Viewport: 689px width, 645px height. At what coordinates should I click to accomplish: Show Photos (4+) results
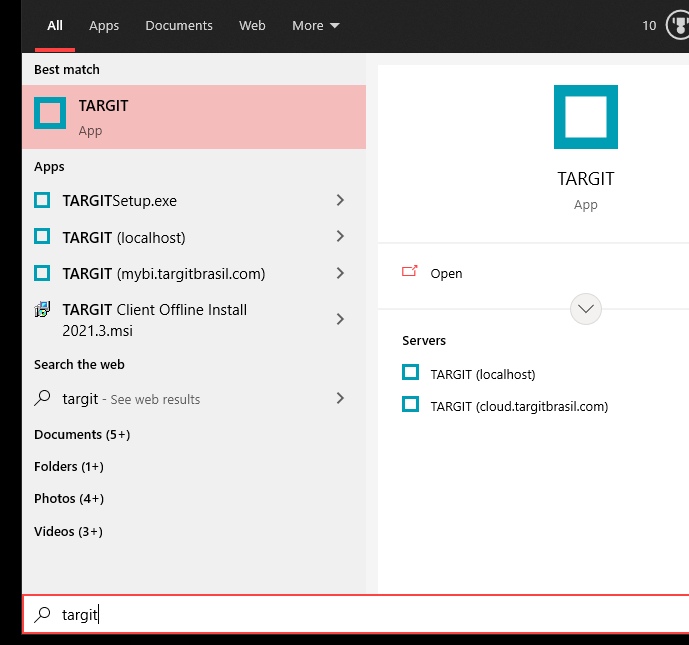[x=69, y=498]
